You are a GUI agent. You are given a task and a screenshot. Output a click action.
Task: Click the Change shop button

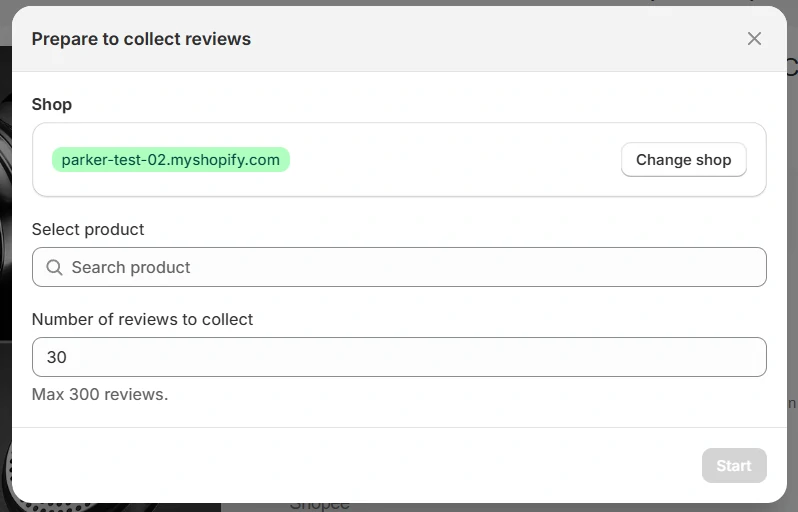pos(683,160)
